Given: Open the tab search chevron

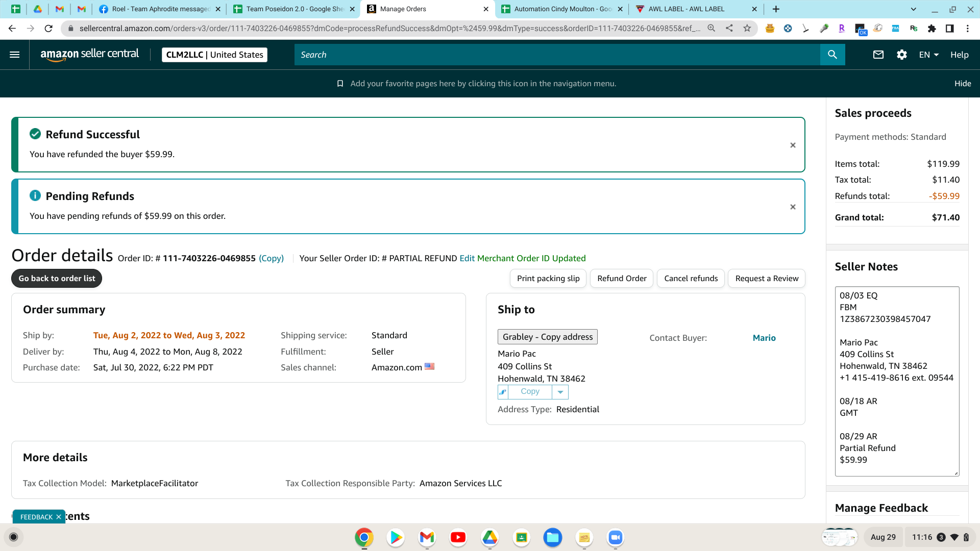Looking at the screenshot, I should tap(914, 9).
